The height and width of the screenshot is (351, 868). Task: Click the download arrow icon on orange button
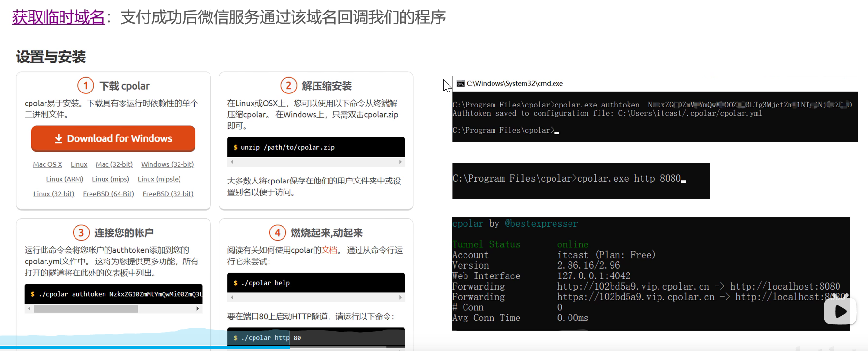point(59,138)
